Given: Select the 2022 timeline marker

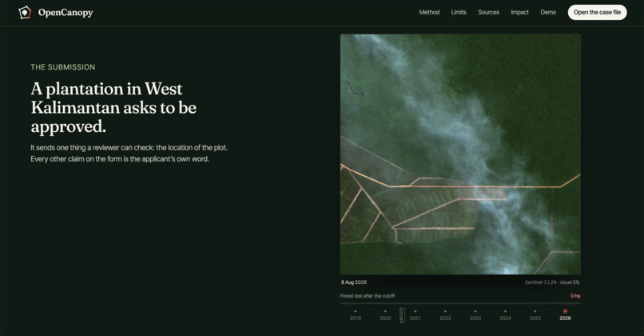Looking at the screenshot, I should pos(445,315).
